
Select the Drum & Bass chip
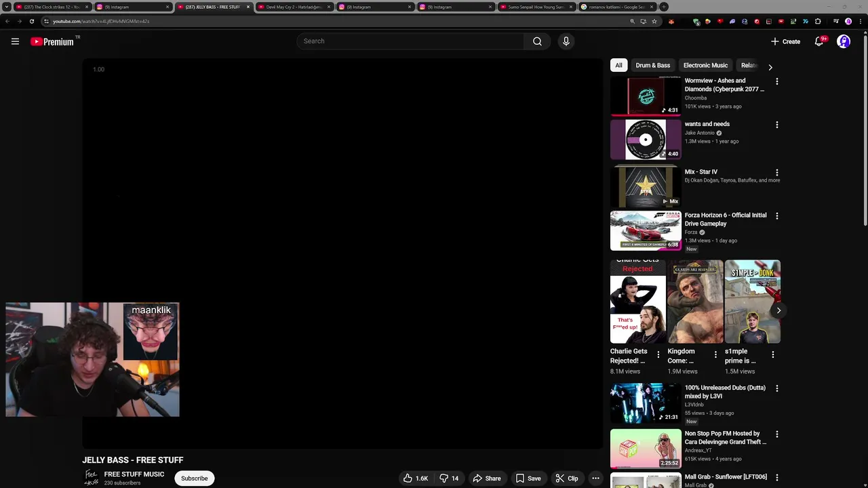click(x=653, y=66)
